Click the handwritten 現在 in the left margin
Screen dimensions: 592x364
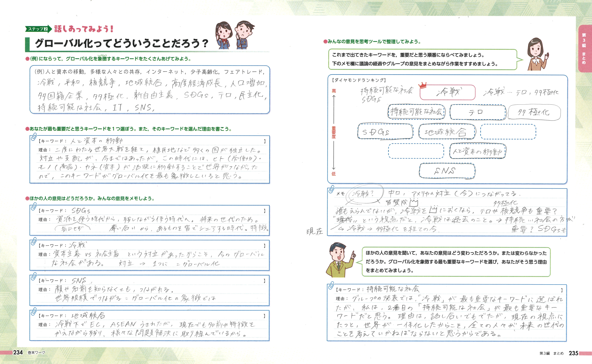click(x=314, y=232)
